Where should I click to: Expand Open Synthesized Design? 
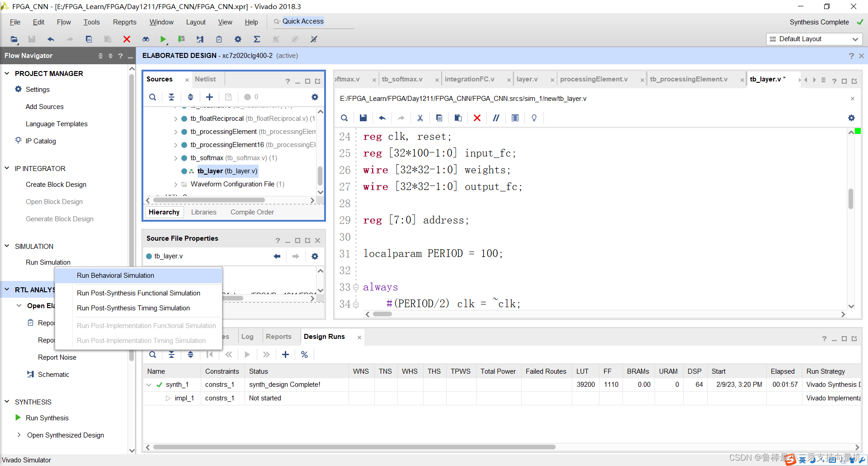(x=19, y=435)
